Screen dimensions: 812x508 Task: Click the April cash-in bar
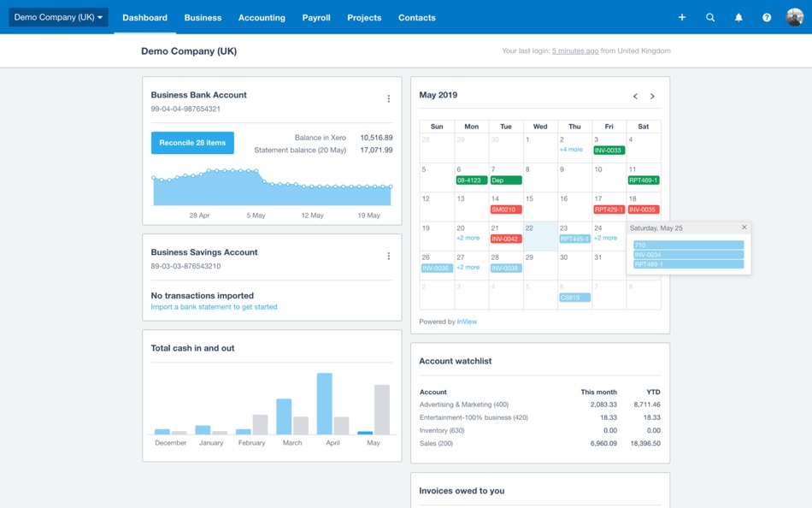[324, 404]
